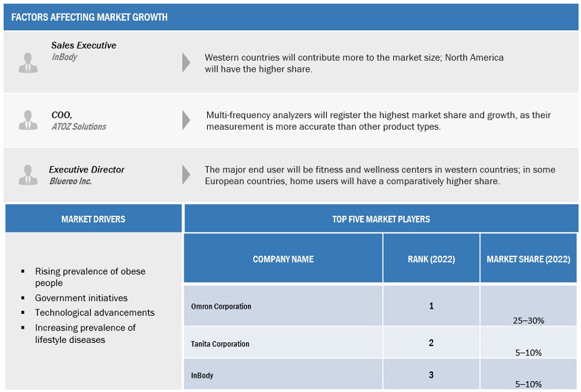Click the rank 2 cell for Tanita
Image resolution: width=581 pixels, height=392 pixels.
[431, 343]
